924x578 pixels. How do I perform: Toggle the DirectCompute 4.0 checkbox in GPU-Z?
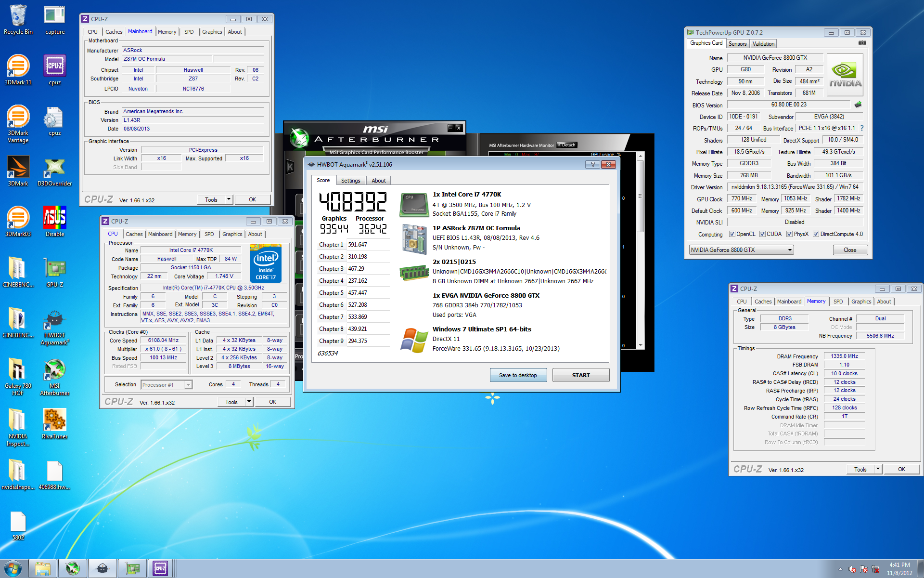tap(816, 234)
